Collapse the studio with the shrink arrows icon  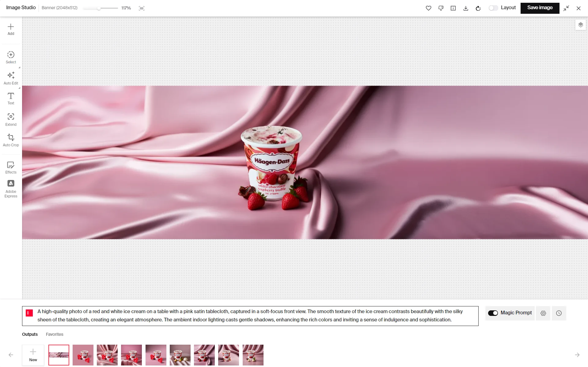566,8
